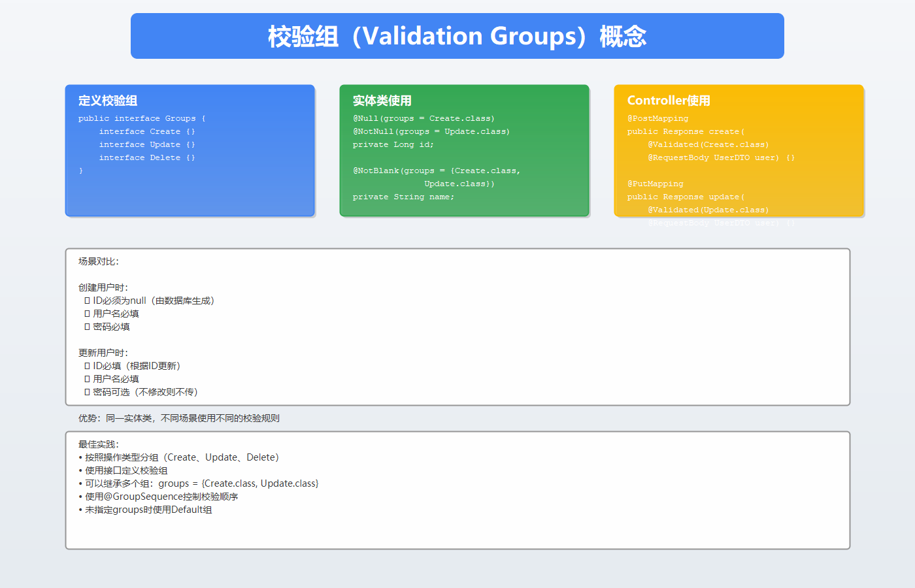The height and width of the screenshot is (588, 915).
Task: Select the 定义校验组 card heading
Action: (108, 101)
